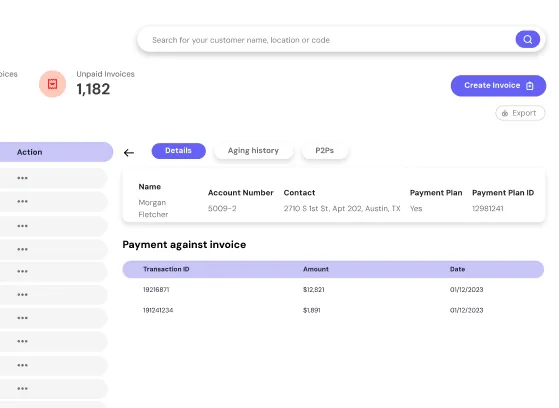This screenshot has width=559, height=408.
Task: Click the red unpaid invoices icon
Action: pyautogui.click(x=52, y=84)
